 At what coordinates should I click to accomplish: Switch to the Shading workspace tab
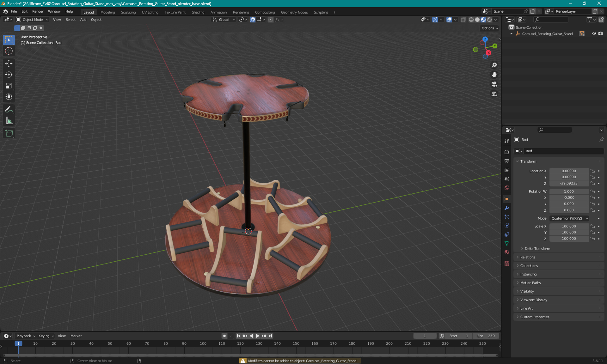[x=198, y=12]
